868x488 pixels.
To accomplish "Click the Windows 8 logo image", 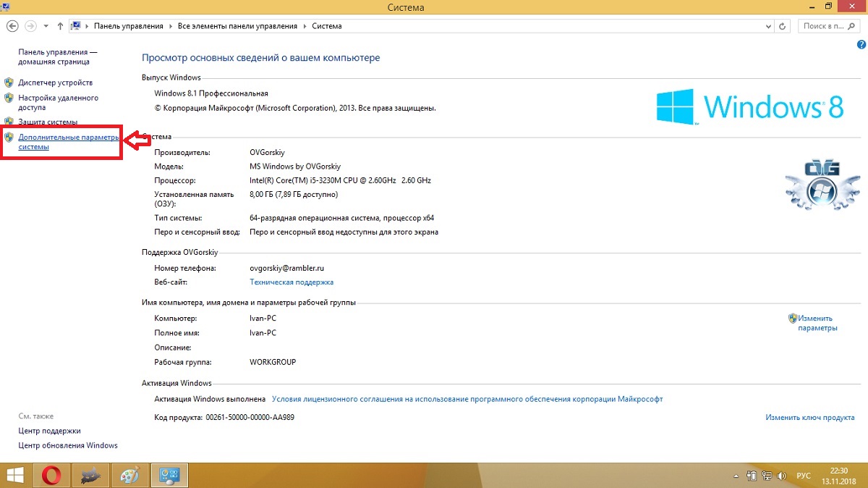I will coord(750,106).
